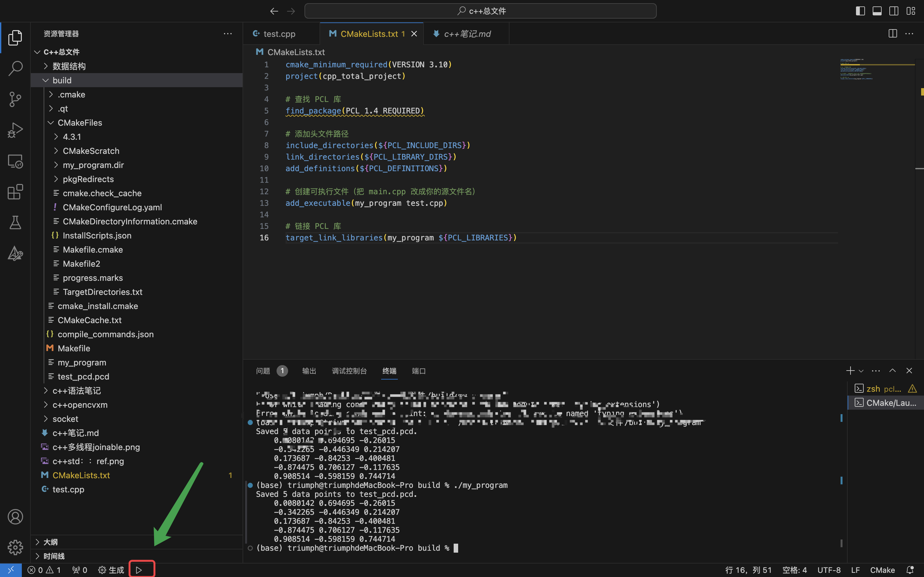Open the Search view in activity bar
The image size is (924, 577).
tap(15, 68)
